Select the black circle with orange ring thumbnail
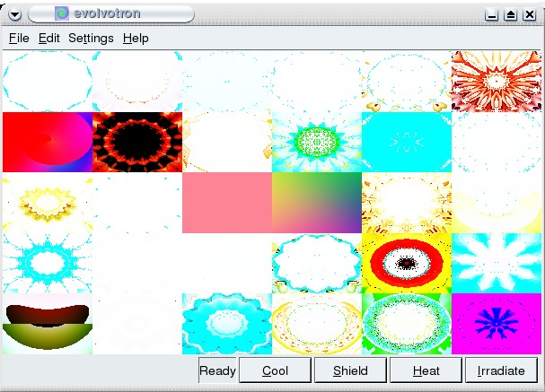This screenshot has height=392, width=545. (x=137, y=142)
